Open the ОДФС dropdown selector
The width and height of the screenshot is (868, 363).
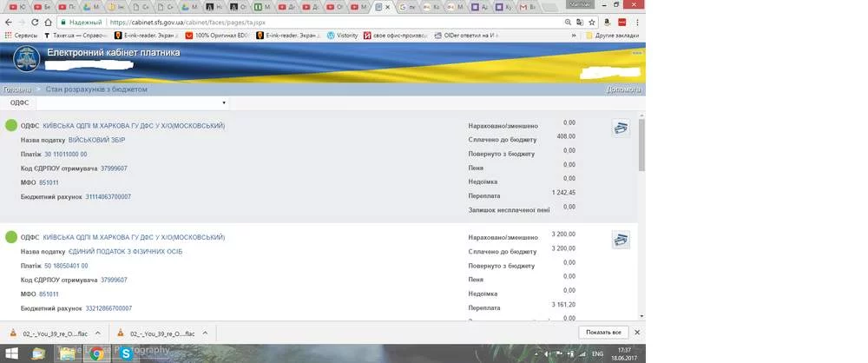[x=133, y=102]
